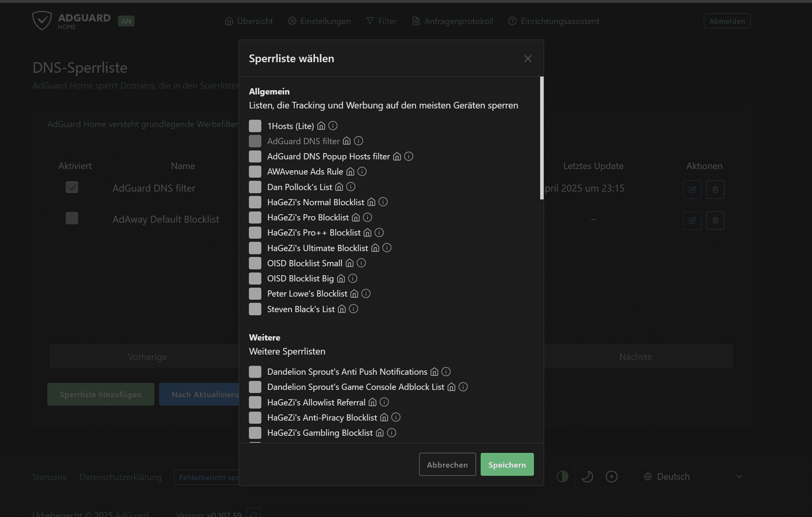Check the AWAvenue Ads Rule checkbox
Image resolution: width=812 pixels, height=517 pixels.
pos(255,171)
